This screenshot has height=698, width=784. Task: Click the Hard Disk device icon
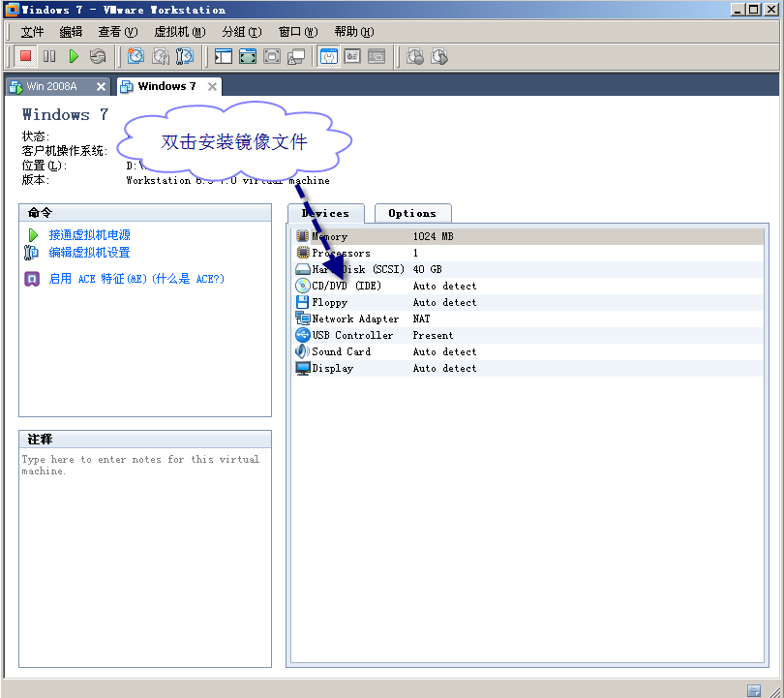click(303, 269)
